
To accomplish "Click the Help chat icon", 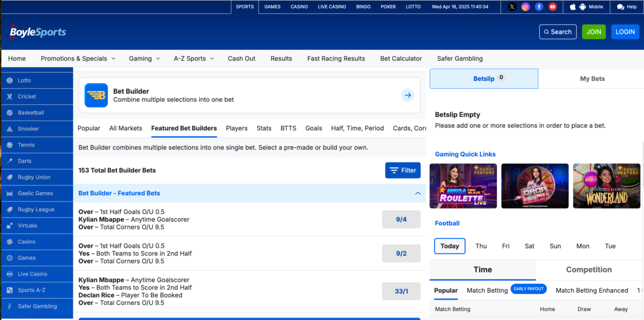I will coord(620,7).
